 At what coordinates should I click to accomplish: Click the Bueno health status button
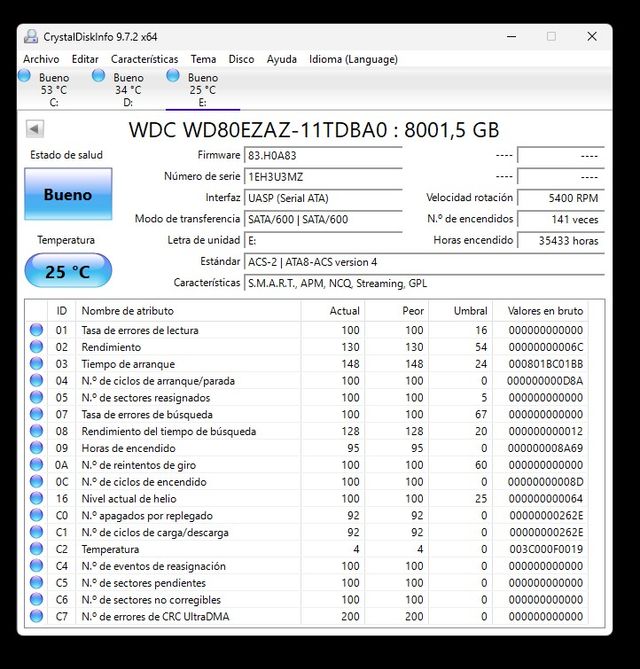68,194
